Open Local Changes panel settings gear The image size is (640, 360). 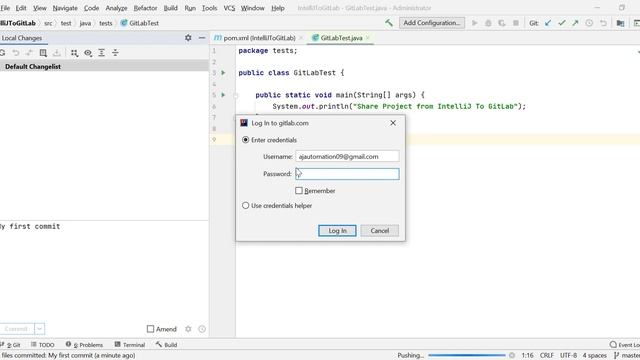[188, 38]
